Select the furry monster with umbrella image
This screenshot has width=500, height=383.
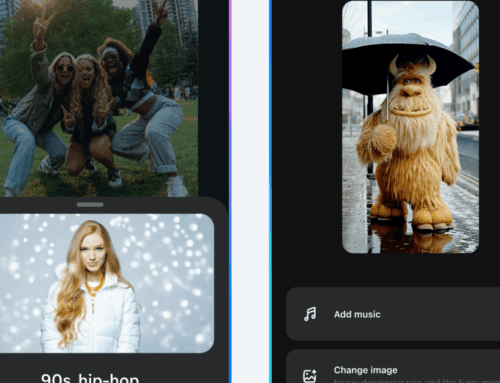(x=410, y=127)
